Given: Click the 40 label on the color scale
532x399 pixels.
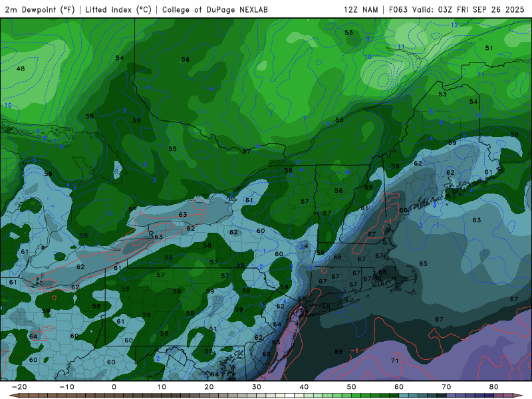Looking at the screenshot, I should (304, 387).
